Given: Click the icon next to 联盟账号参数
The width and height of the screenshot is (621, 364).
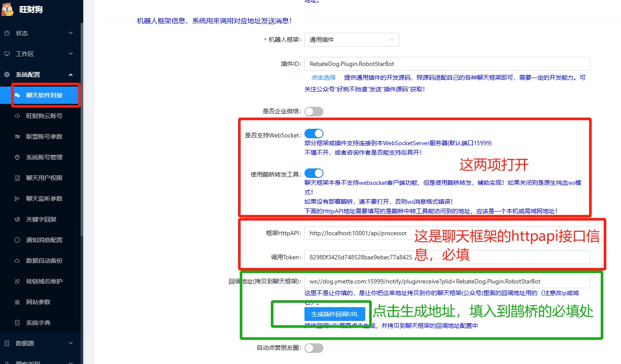Looking at the screenshot, I should tap(17, 137).
